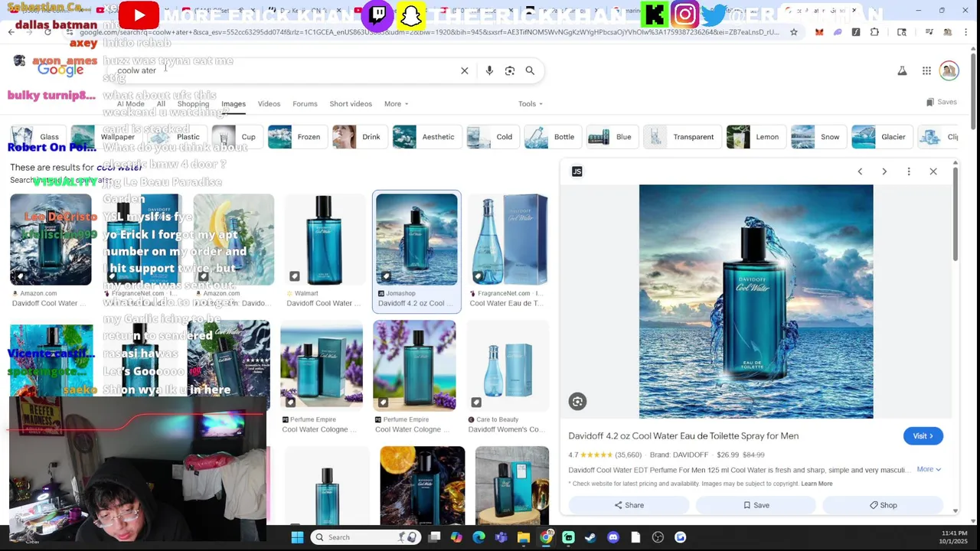Click the Google logo
980x551 pixels.
(x=60, y=70)
